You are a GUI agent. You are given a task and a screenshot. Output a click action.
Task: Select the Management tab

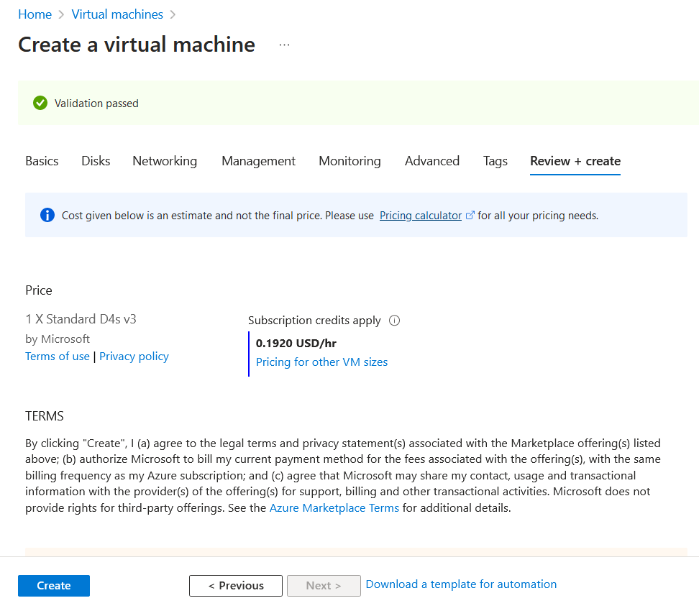pos(258,161)
